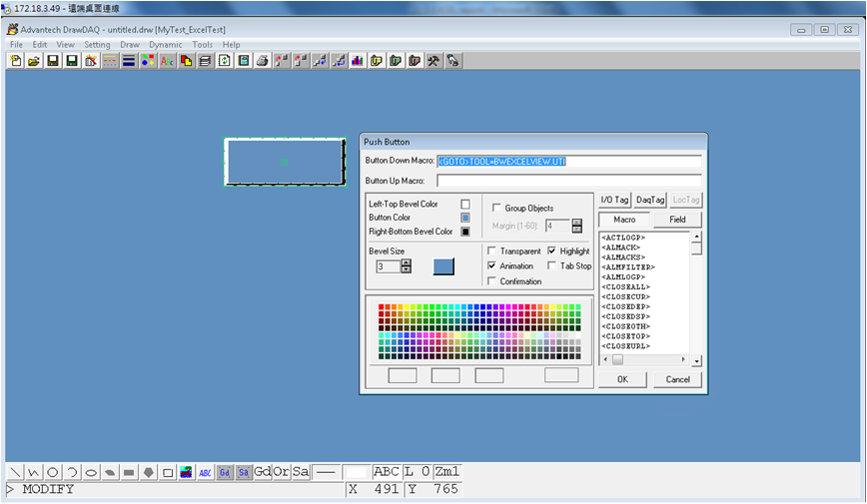Open the File menu
The width and height of the screenshot is (867, 504).
pos(17,45)
